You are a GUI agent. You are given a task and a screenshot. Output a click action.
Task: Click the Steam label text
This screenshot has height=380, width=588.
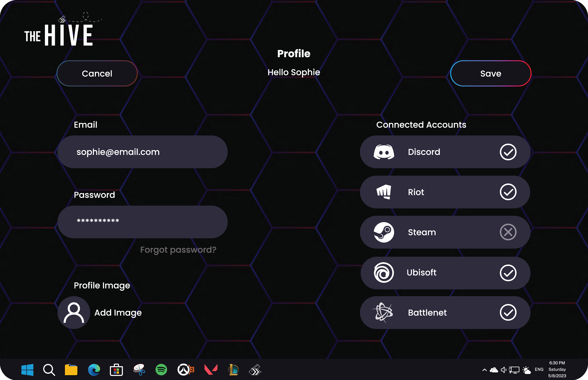click(x=422, y=232)
